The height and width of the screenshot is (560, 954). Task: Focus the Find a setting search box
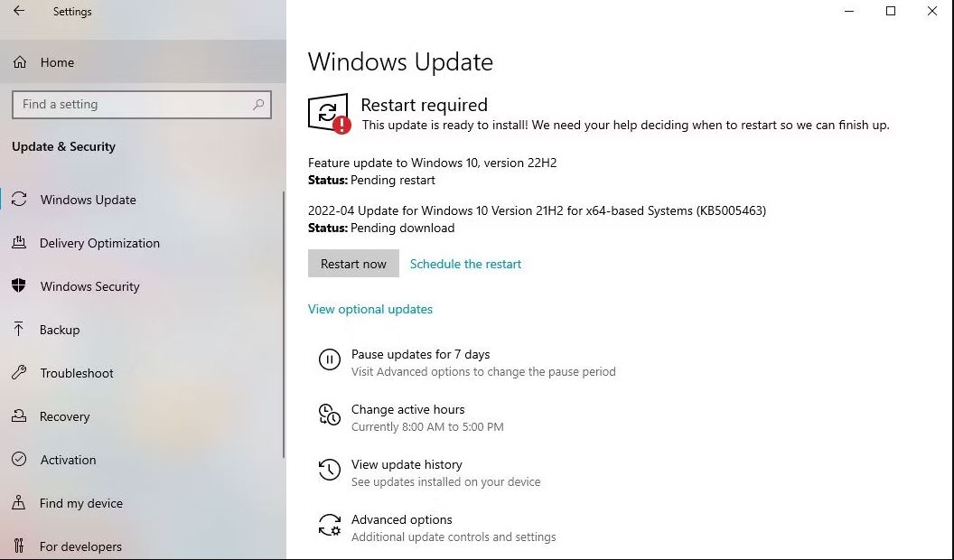[141, 105]
